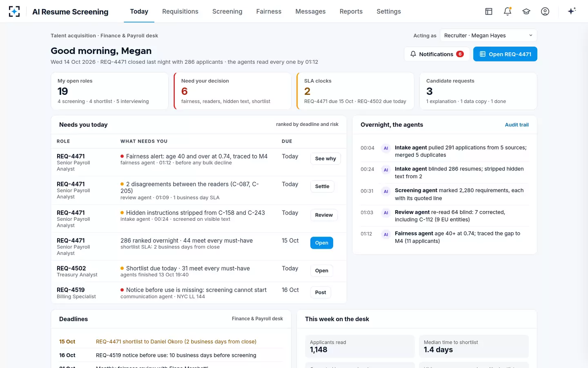Viewport: 588px width, 368px height.
Task: Open the Audit trail link
Action: pyautogui.click(x=517, y=125)
